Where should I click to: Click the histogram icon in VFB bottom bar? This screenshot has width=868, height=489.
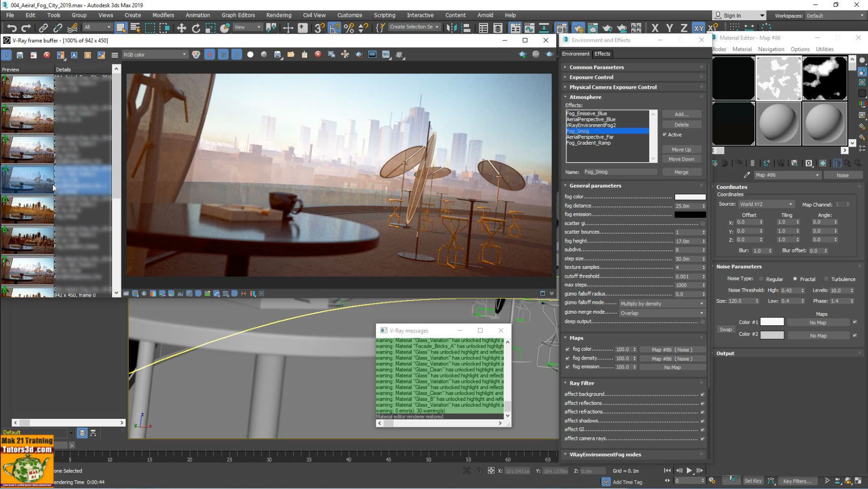pyautogui.click(x=180, y=293)
